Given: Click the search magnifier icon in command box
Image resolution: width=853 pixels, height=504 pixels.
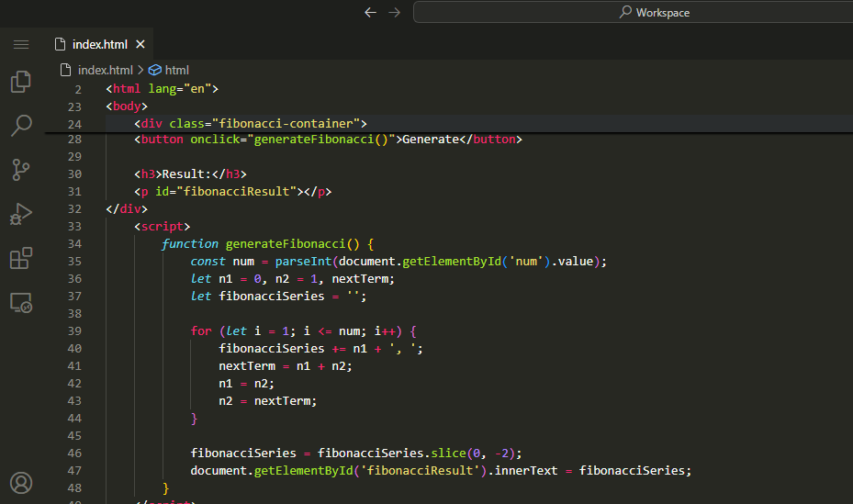Looking at the screenshot, I should coord(625,11).
